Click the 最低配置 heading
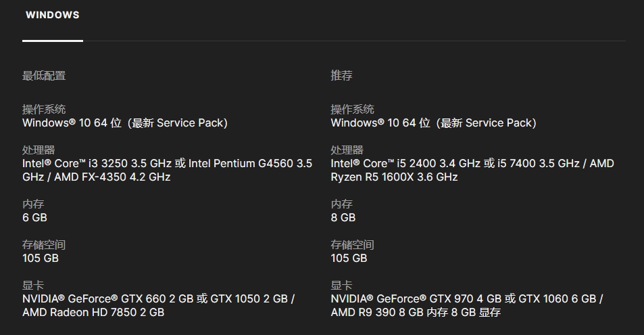Viewport: 644px width, 335px height. pos(44,76)
